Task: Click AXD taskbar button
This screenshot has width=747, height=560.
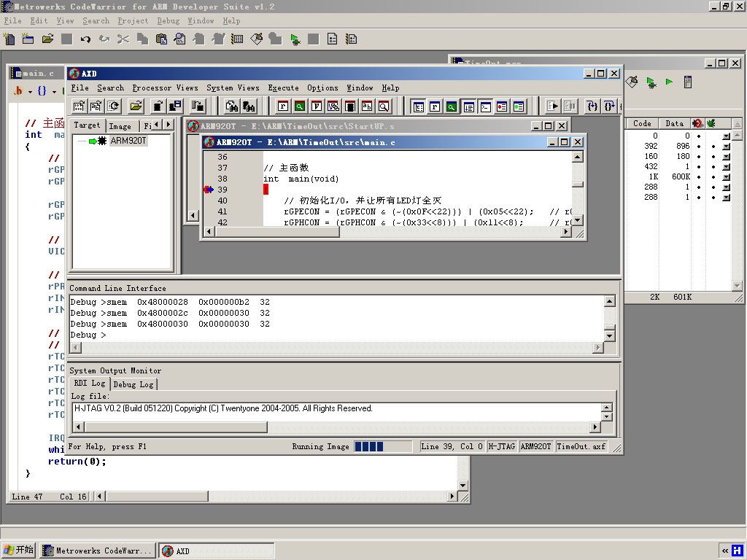Action: (216, 551)
